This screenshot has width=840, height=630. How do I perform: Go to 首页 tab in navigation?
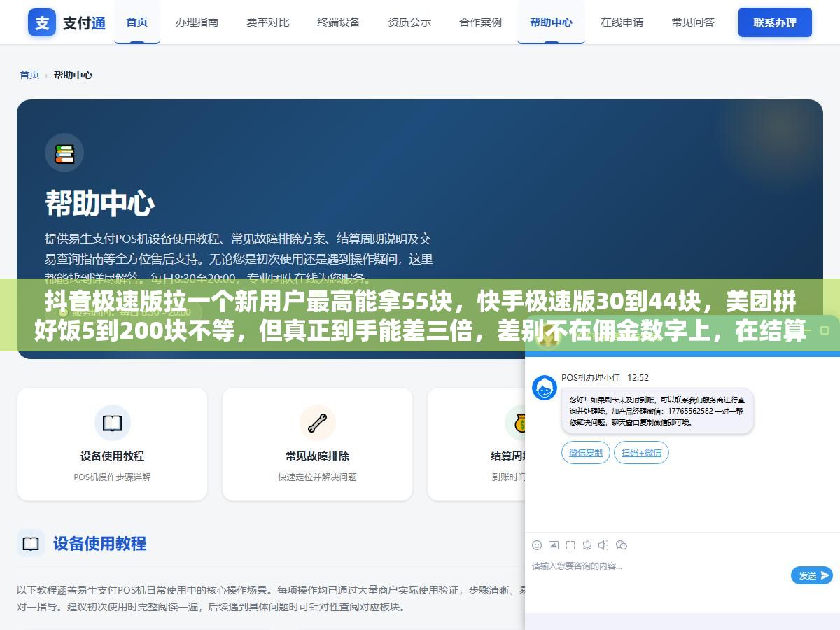pos(137,22)
